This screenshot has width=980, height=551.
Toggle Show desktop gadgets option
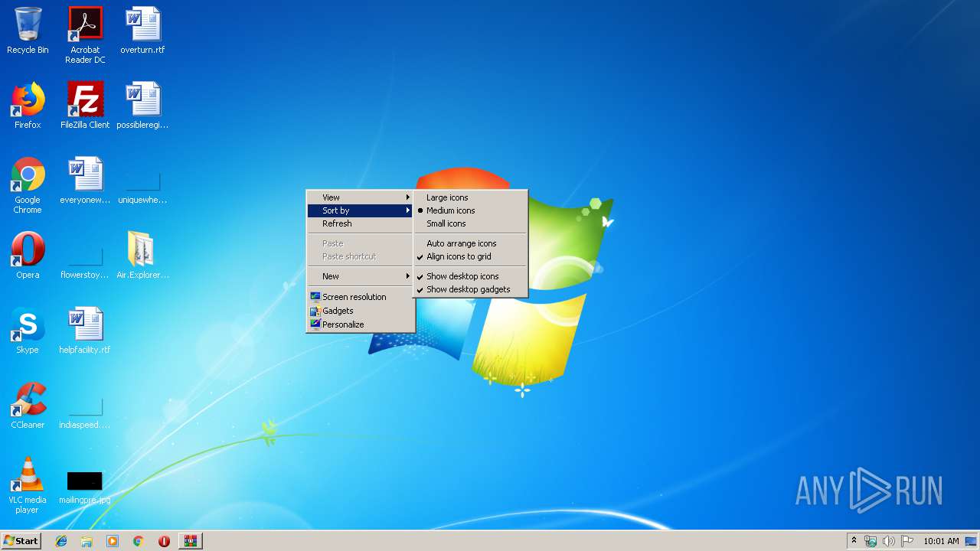[470, 289]
